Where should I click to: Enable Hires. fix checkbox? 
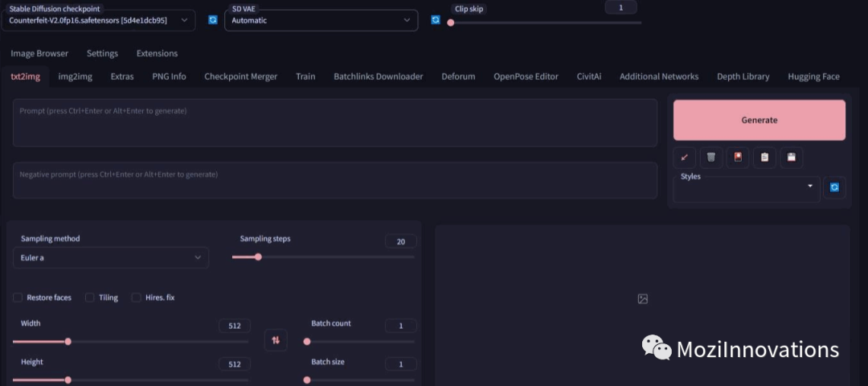point(136,298)
